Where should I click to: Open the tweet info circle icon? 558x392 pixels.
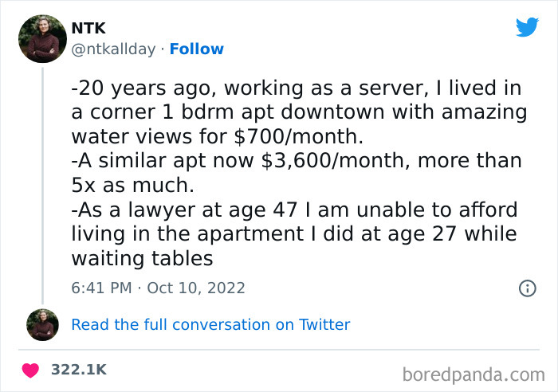pyautogui.click(x=527, y=288)
